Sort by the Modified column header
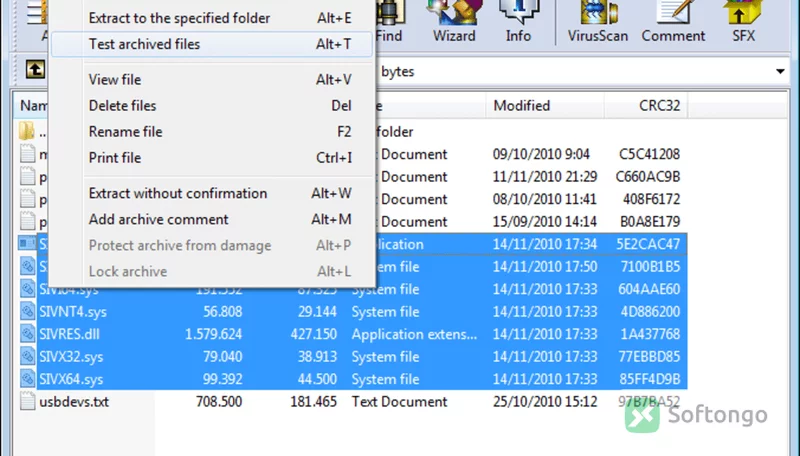The image size is (800, 456). [x=544, y=106]
